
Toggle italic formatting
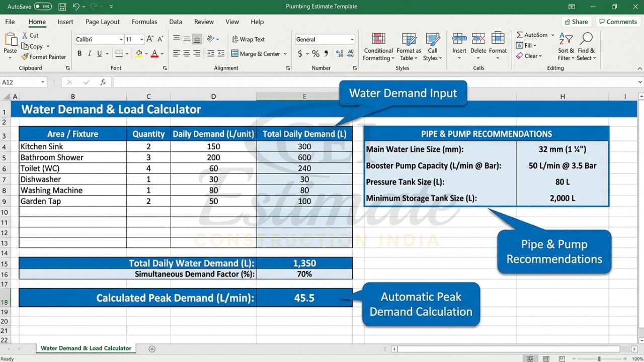click(x=89, y=53)
